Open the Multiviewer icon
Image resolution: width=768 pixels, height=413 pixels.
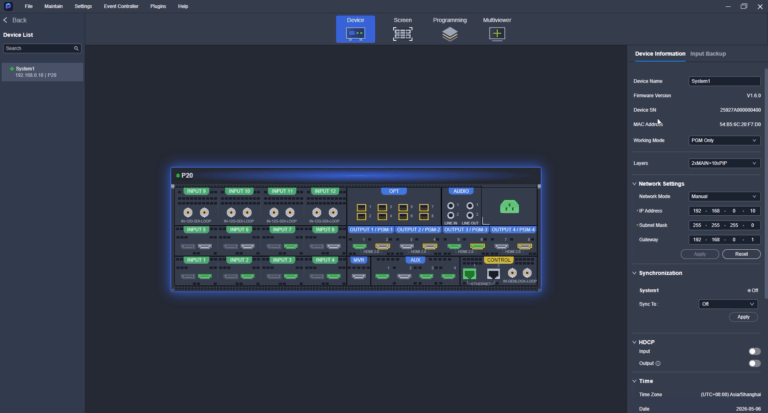(x=497, y=34)
